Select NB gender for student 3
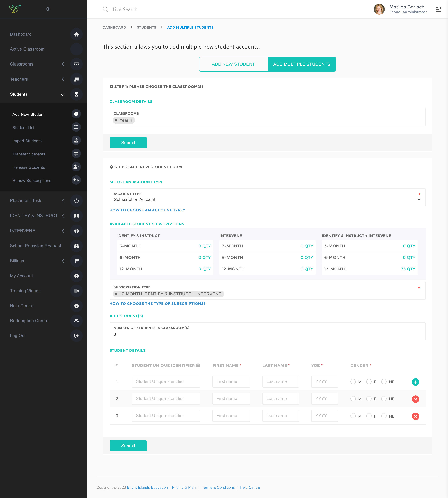448x498 pixels. pos(384,416)
